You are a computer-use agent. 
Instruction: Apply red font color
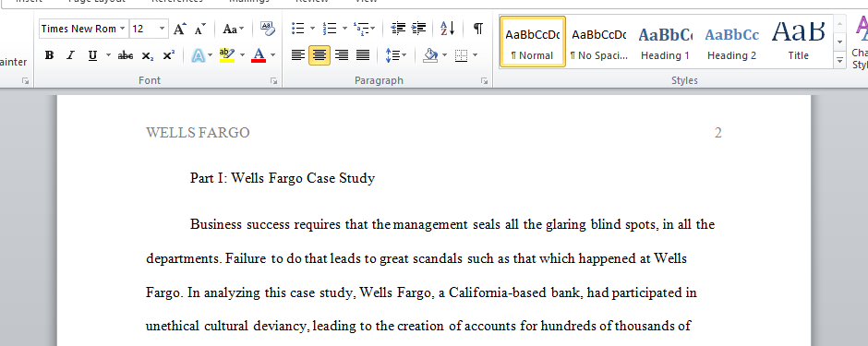coord(259,55)
